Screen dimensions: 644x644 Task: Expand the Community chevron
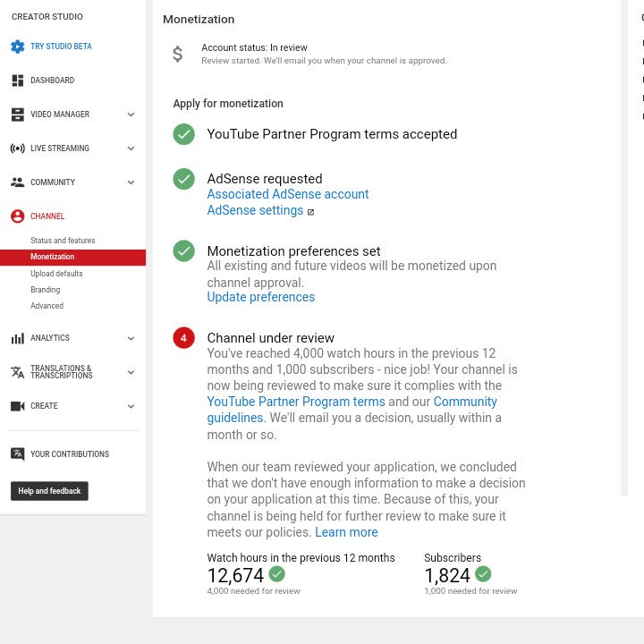pyautogui.click(x=131, y=182)
